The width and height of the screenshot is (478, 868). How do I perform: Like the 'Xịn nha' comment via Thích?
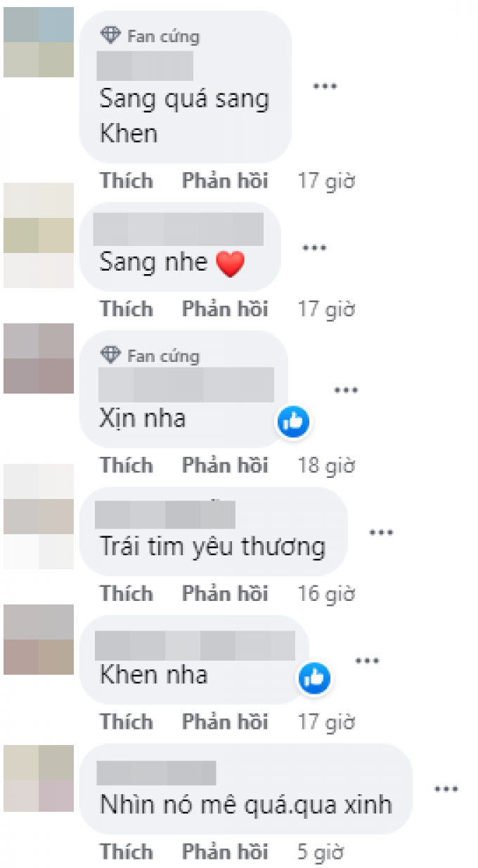tap(127, 465)
